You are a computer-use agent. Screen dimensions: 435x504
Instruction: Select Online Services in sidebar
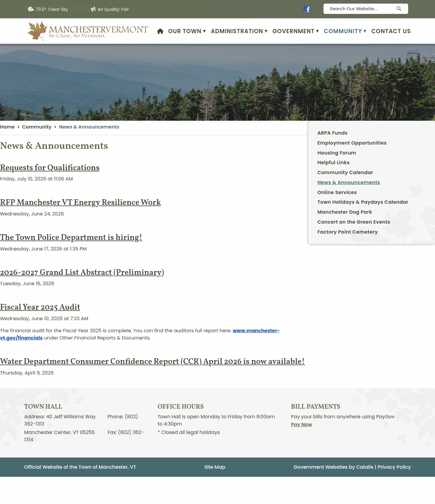(337, 192)
